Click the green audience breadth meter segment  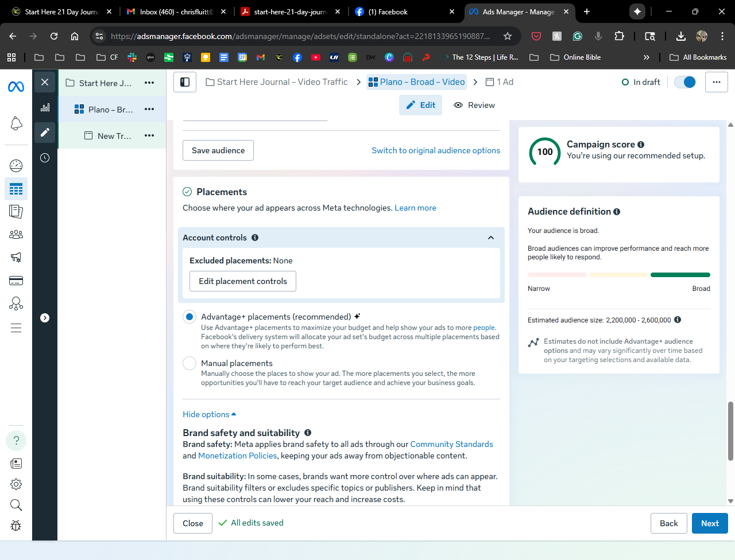tap(680, 275)
